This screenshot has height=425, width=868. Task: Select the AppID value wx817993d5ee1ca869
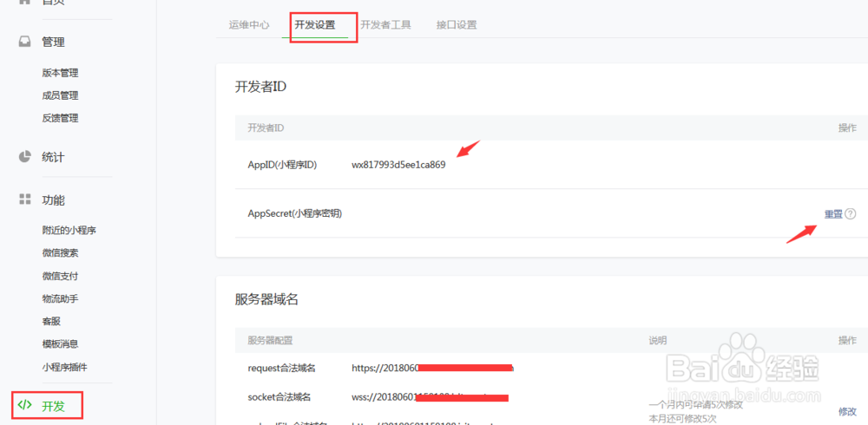[398, 165]
